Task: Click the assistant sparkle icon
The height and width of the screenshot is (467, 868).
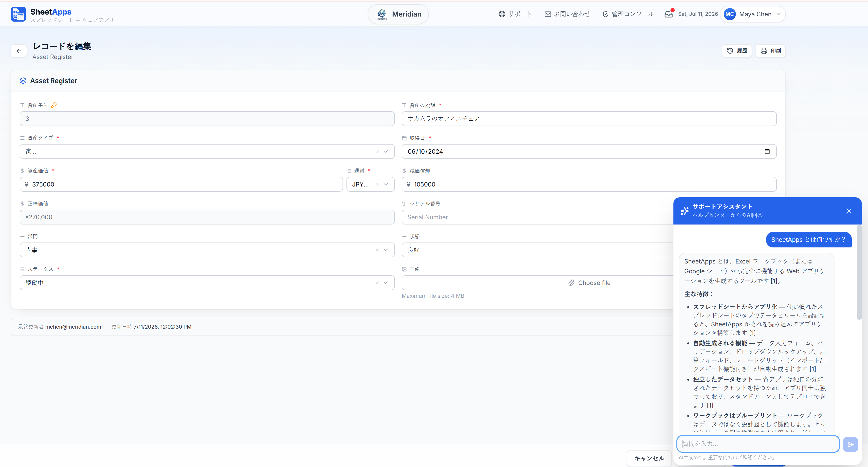Action: pos(684,211)
